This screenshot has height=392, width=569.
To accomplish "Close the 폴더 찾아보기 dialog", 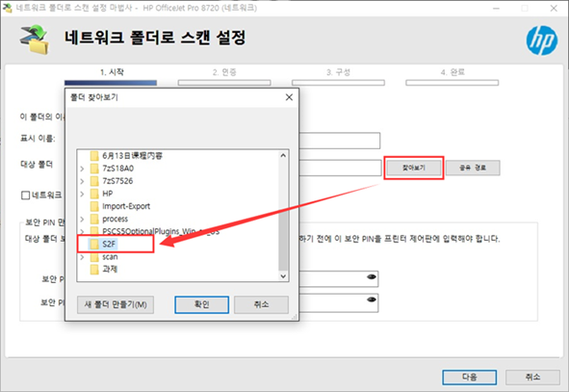I will tap(289, 97).
